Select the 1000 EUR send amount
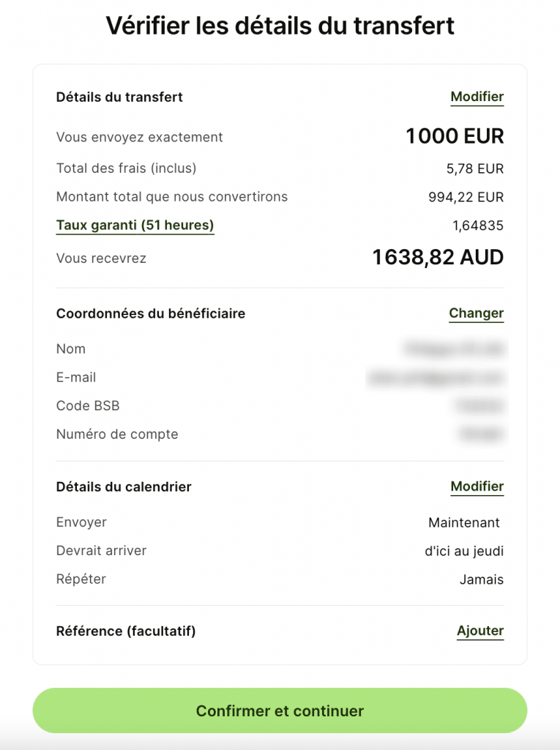560x750 pixels. [455, 136]
